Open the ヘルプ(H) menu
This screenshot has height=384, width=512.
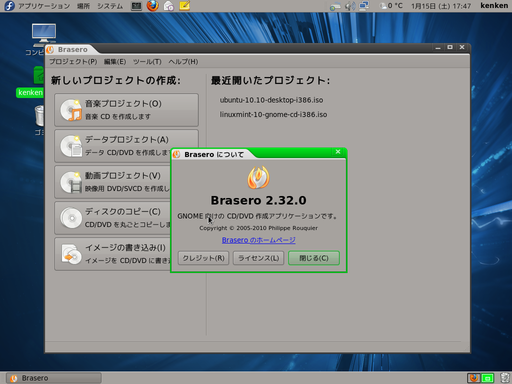[x=183, y=62]
